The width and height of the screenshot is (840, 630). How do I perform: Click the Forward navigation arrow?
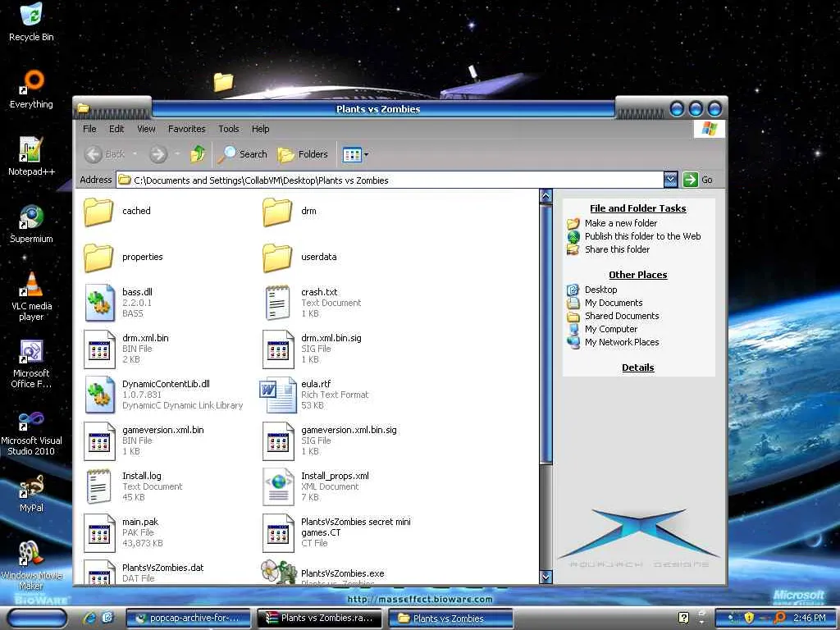158,154
